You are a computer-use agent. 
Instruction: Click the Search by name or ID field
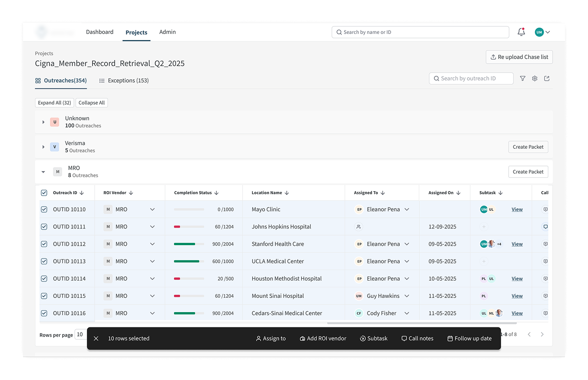tap(421, 32)
